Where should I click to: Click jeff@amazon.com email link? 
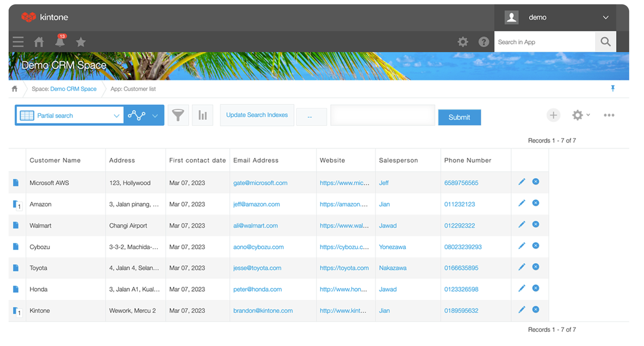click(256, 204)
